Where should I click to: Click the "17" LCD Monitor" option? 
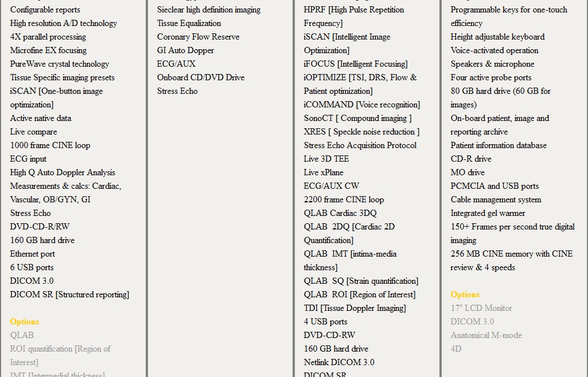(x=481, y=308)
